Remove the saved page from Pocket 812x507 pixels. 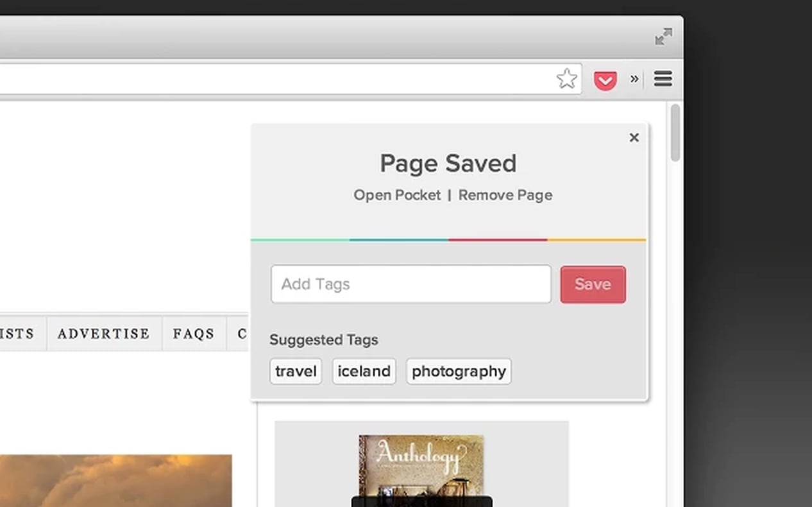[x=505, y=195]
